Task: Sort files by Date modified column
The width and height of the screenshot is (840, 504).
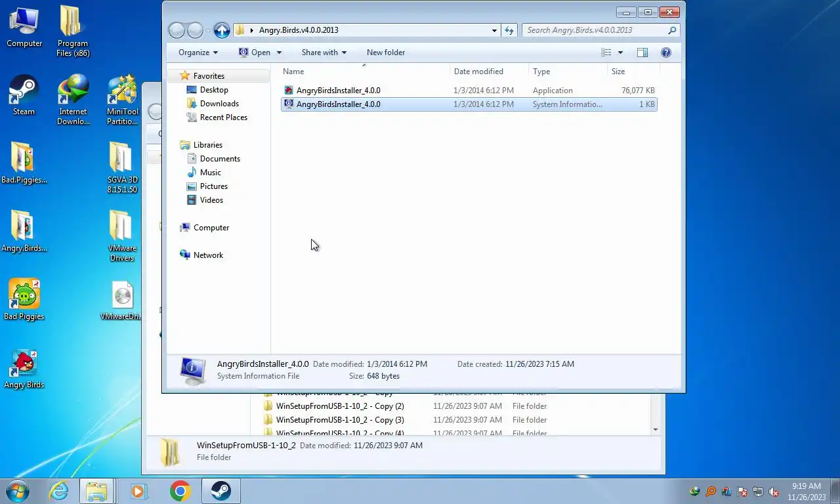Action: (x=490, y=72)
